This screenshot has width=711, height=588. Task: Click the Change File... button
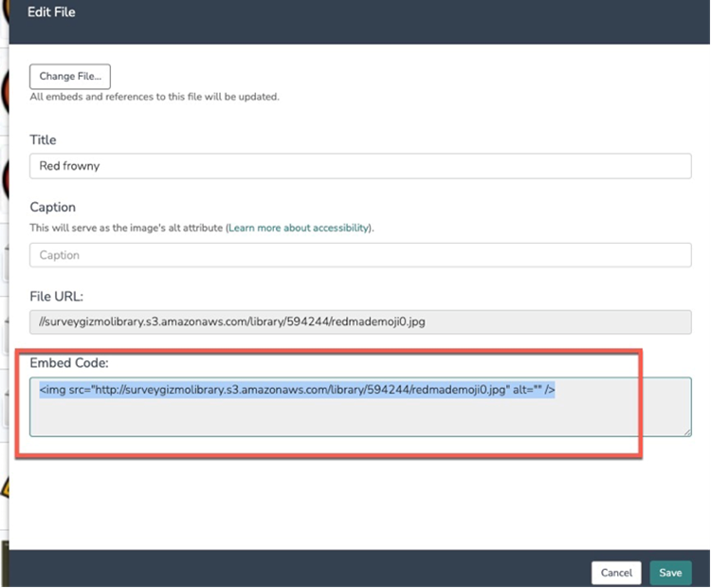pyautogui.click(x=70, y=76)
